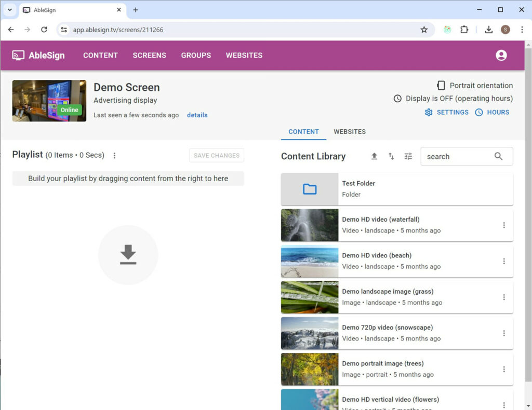Open the content filter options icon

tap(408, 156)
